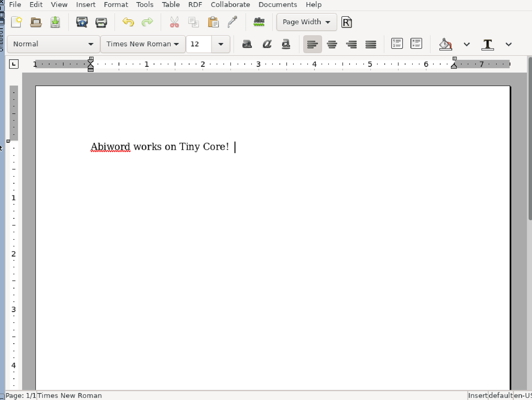Undo the last action
Image resolution: width=532 pixels, height=400 pixels.
[x=128, y=22]
